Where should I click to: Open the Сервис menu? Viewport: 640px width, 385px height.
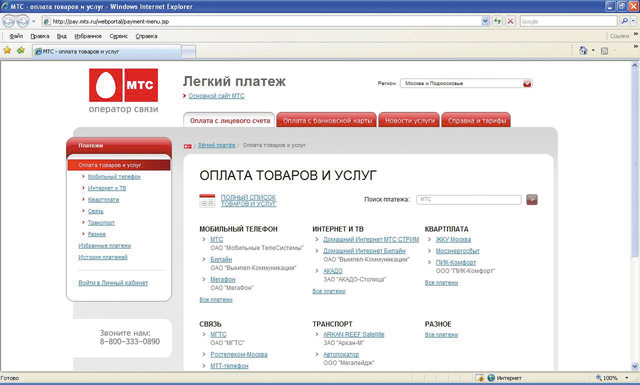point(119,36)
